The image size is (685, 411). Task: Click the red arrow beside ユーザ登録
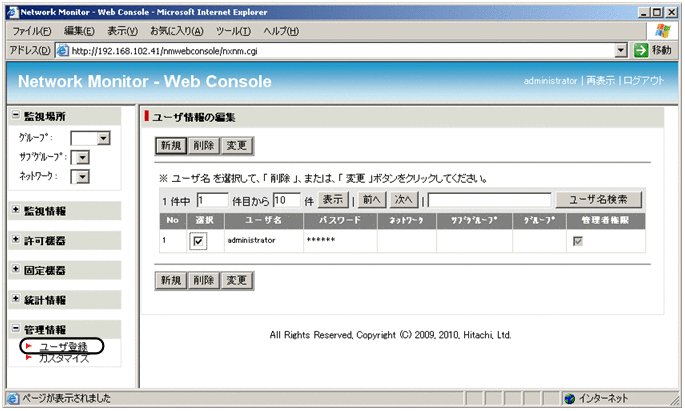(29, 346)
